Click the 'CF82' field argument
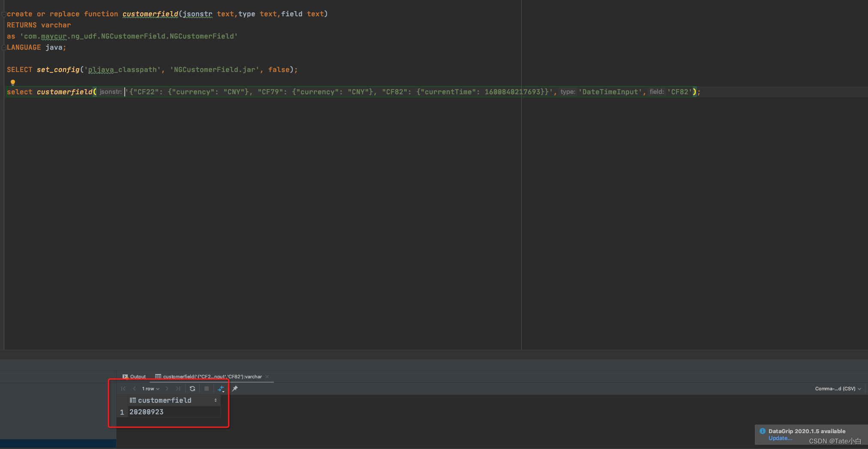 [680, 92]
